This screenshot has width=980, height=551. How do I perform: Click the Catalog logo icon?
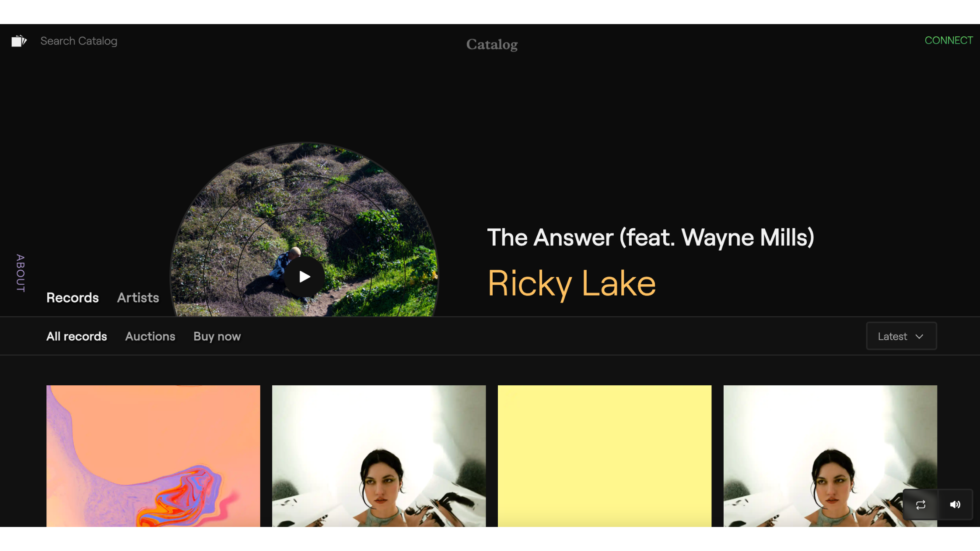click(x=19, y=41)
